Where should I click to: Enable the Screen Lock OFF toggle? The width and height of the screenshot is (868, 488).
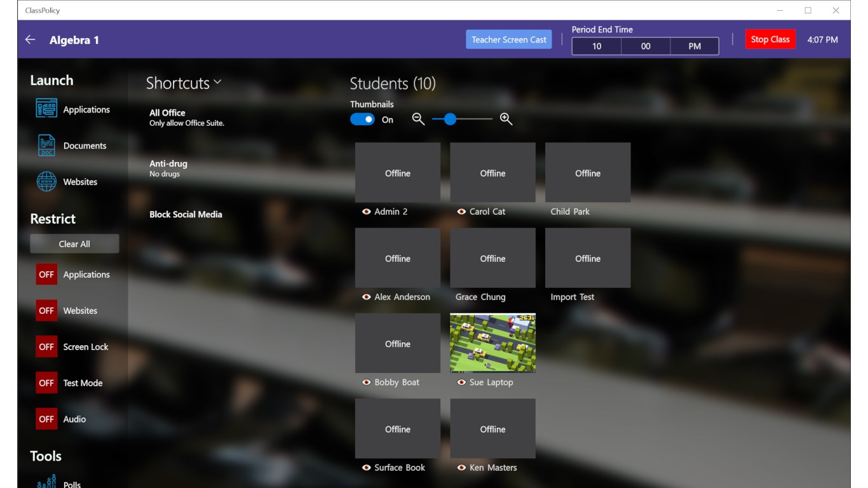pyautogui.click(x=46, y=347)
